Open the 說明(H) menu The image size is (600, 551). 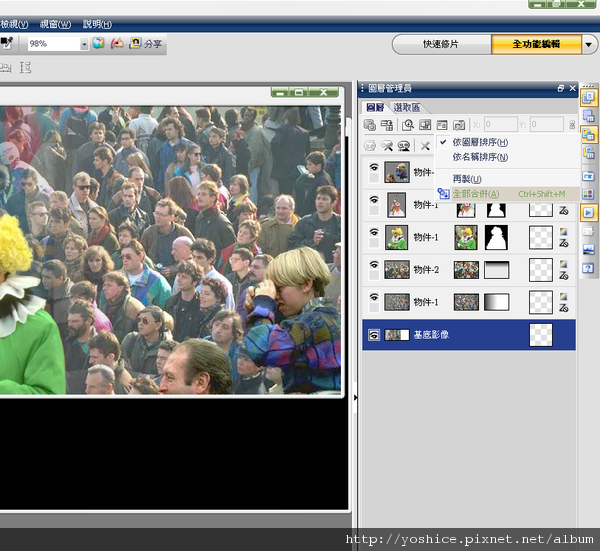97,24
